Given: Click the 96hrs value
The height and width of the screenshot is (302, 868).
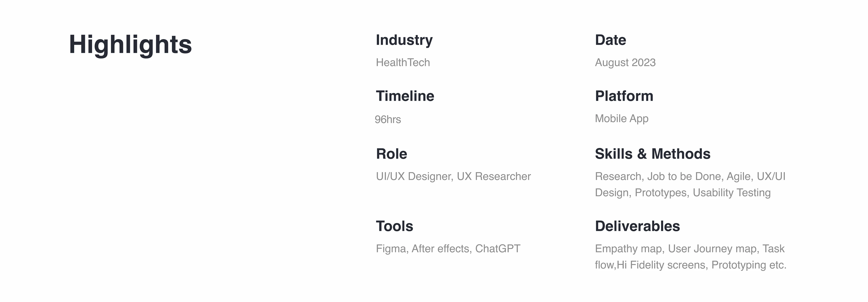Looking at the screenshot, I should [388, 119].
